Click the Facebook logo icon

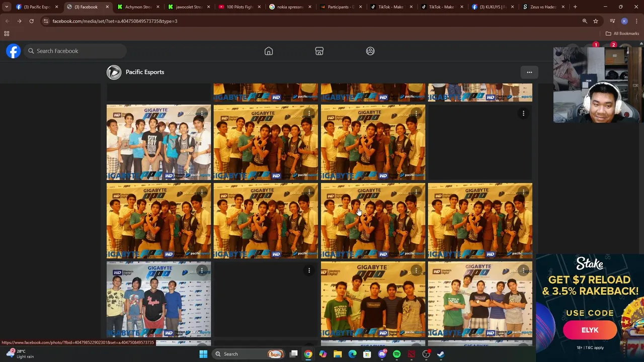click(14, 51)
